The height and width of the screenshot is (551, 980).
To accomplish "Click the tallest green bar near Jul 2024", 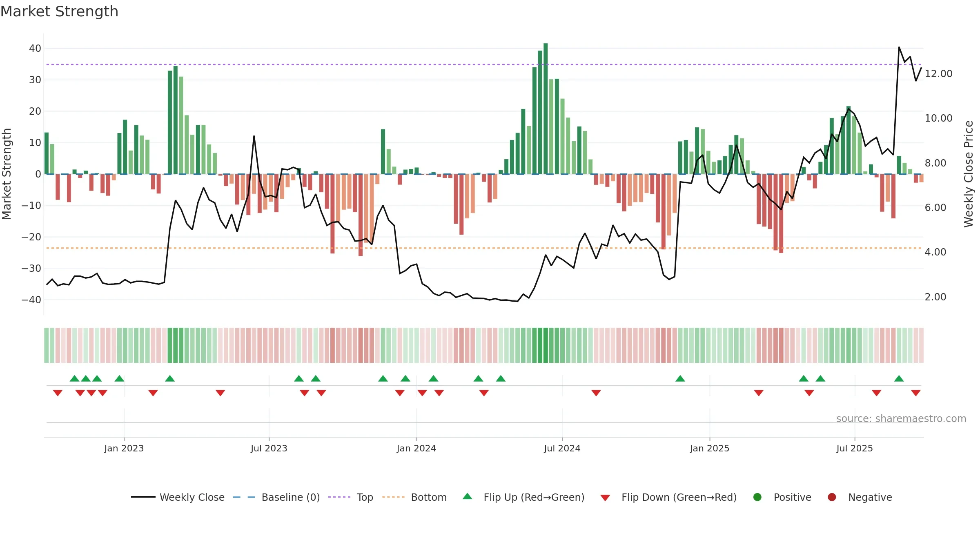I will pos(546,109).
